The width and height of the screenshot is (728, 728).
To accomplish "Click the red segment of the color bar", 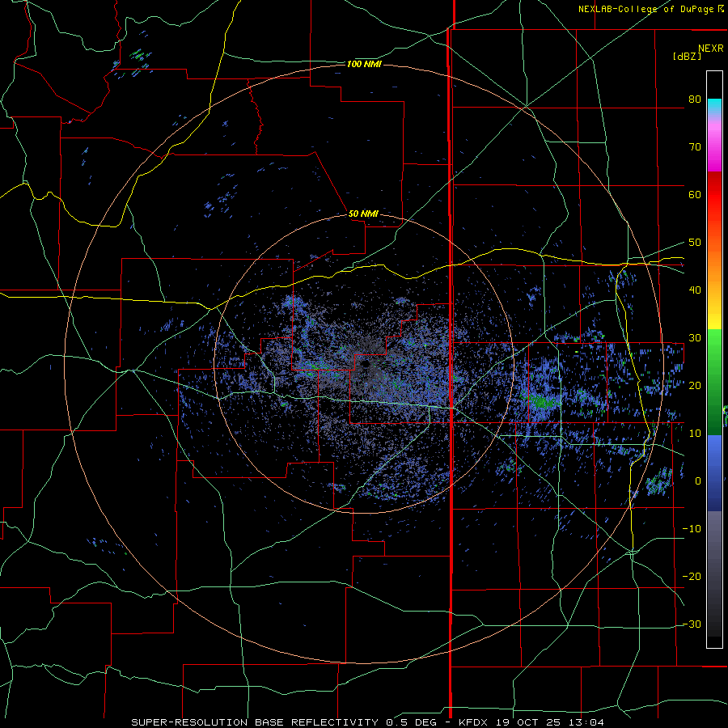I will coord(714,195).
